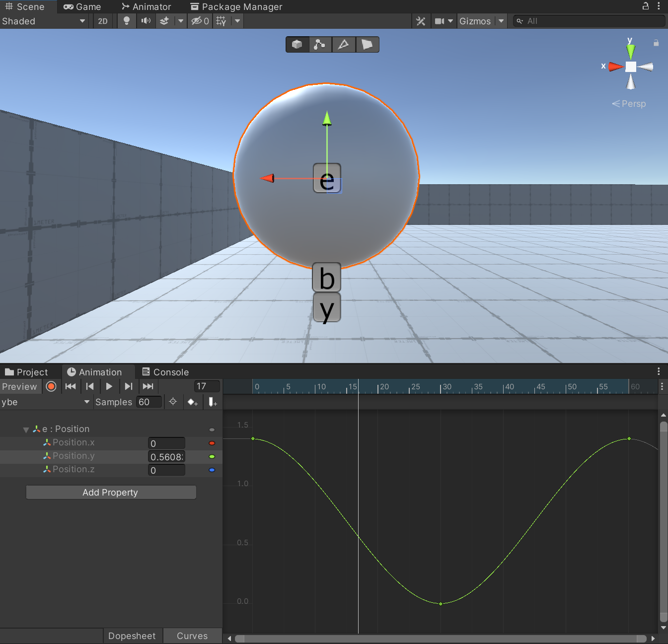Open the Console tab
This screenshot has width=668, height=644.
pos(165,372)
